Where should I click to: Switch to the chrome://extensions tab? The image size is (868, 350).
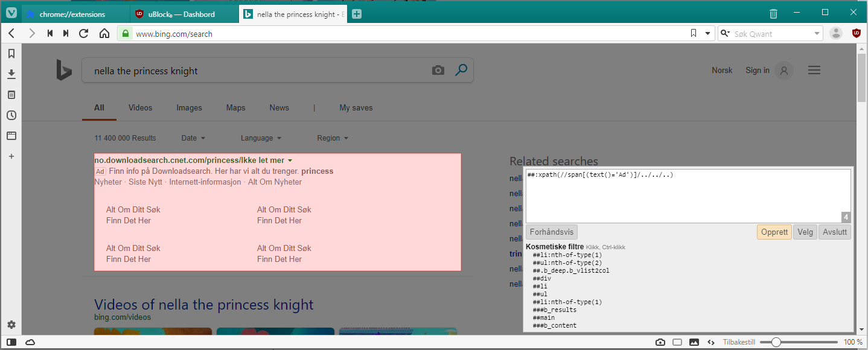coord(76,14)
